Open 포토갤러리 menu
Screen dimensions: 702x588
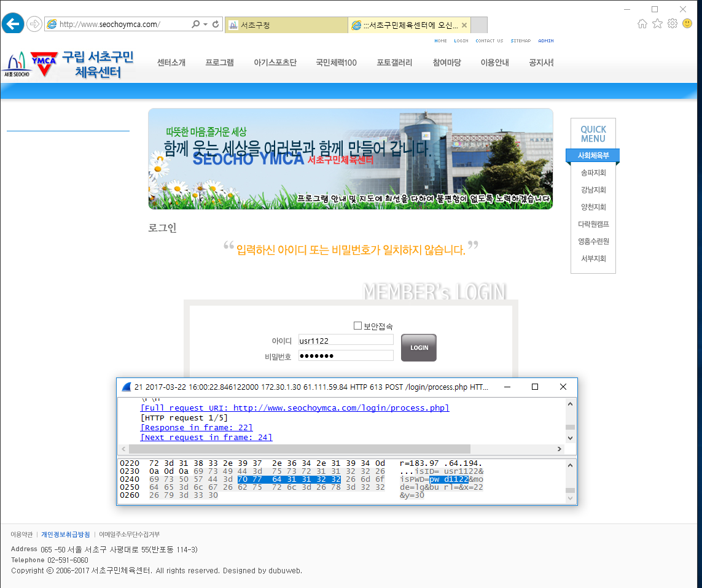[394, 63]
